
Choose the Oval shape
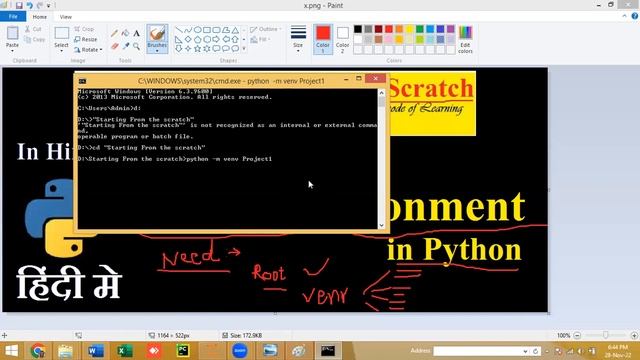198,30
